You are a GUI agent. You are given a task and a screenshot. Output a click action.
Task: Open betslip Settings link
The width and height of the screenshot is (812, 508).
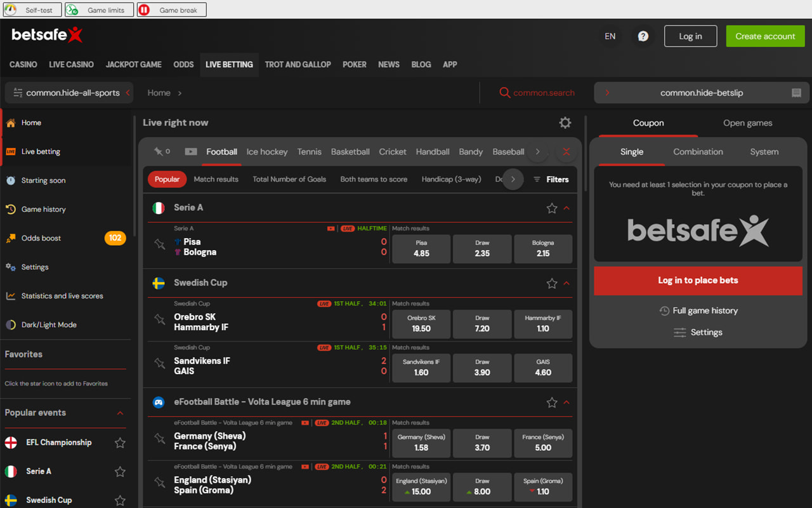[x=698, y=333]
